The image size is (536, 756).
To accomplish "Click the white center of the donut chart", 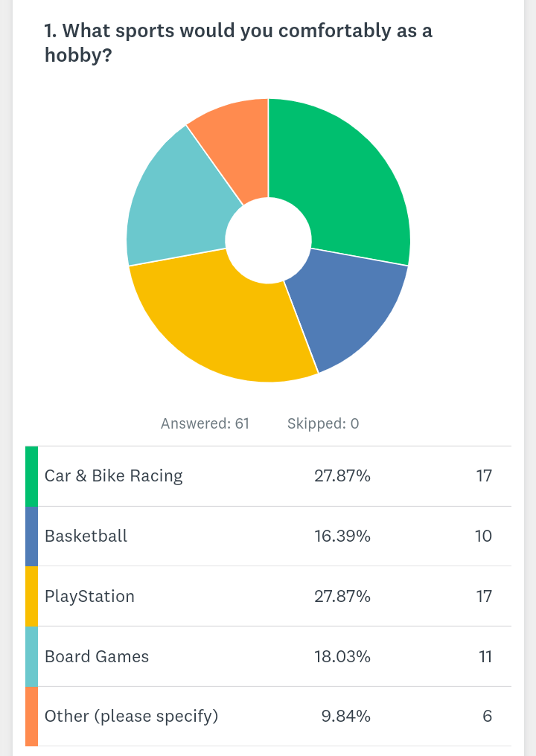I will click(268, 240).
